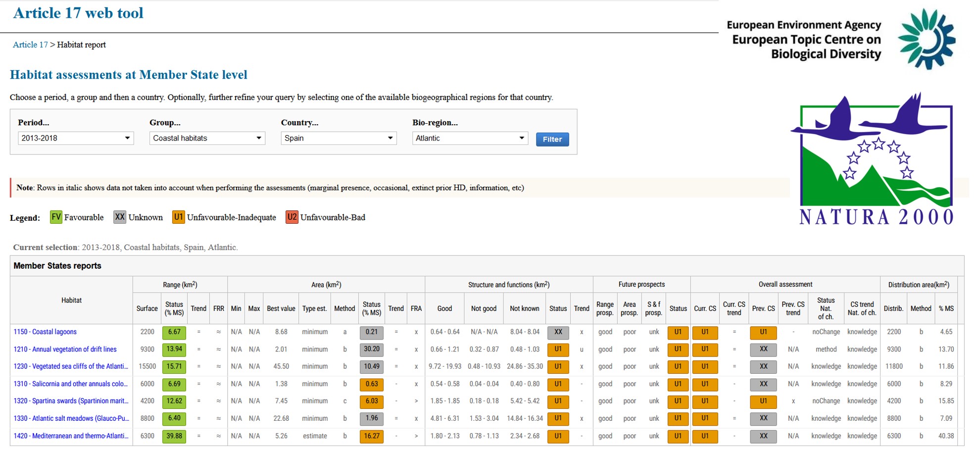
Task: Follow the Article 17 breadcrumb link
Action: (30, 45)
